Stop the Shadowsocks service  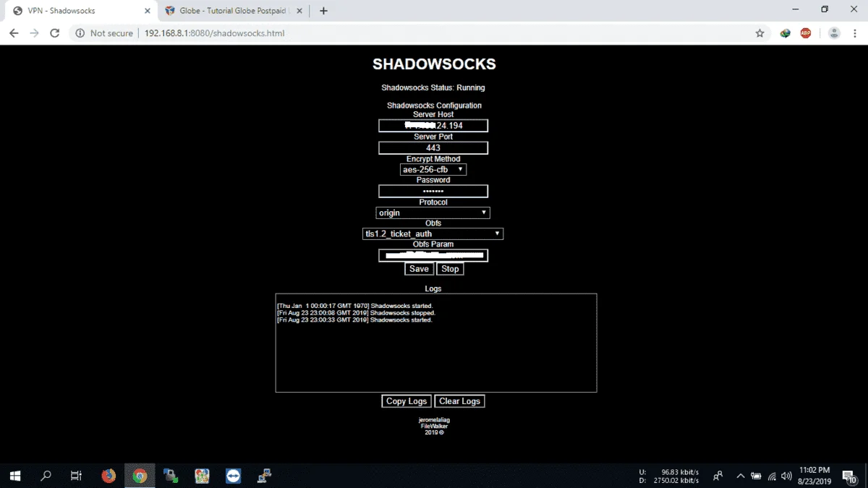point(450,269)
